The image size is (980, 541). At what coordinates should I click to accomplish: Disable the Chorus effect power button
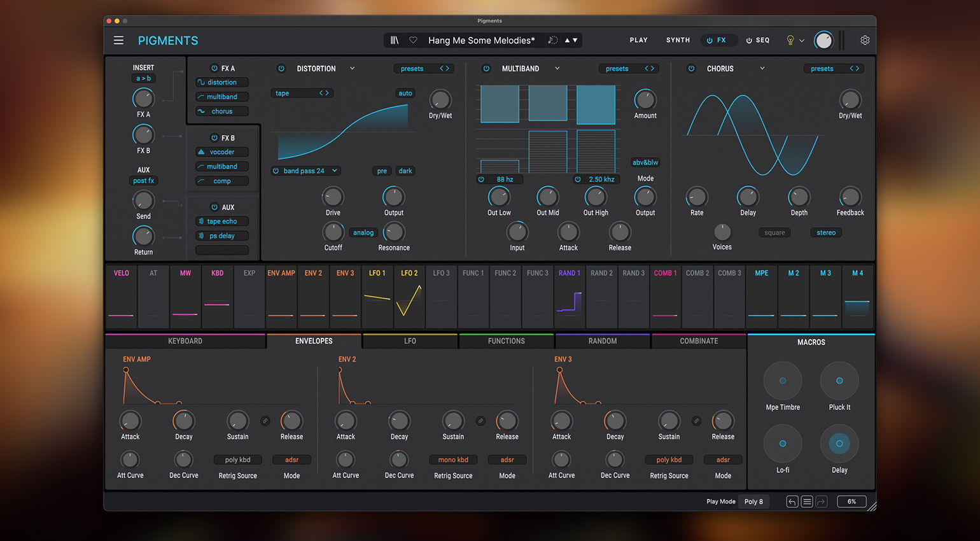pyautogui.click(x=692, y=69)
